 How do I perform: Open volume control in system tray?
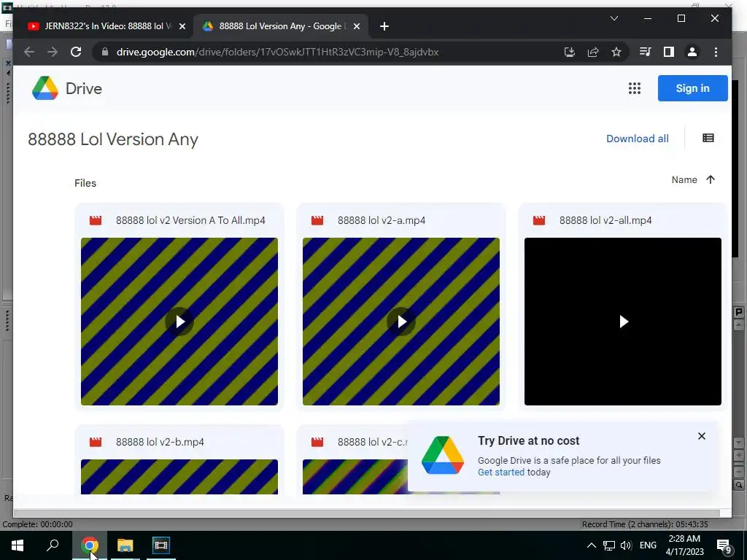pyautogui.click(x=626, y=545)
